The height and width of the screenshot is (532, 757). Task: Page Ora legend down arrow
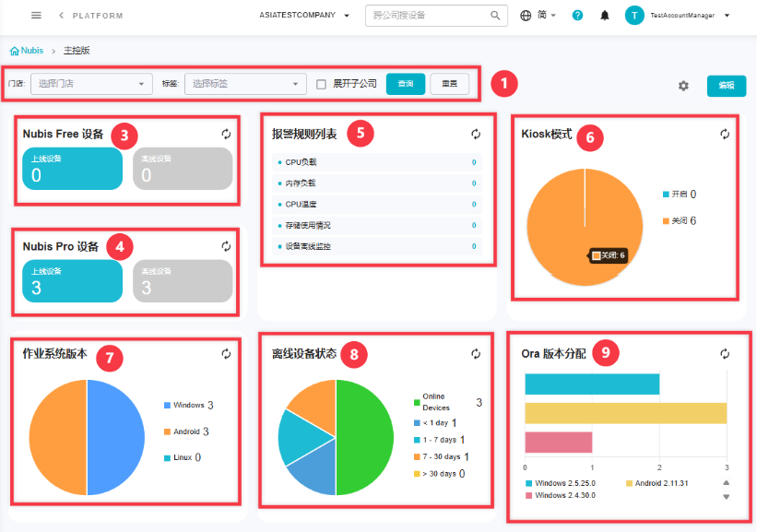[x=726, y=497]
